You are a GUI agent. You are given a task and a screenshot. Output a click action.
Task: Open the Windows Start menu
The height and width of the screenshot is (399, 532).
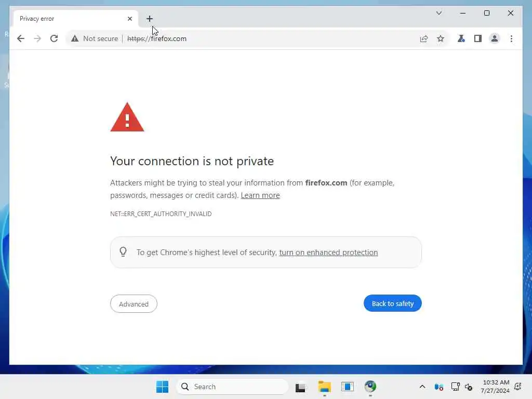(x=162, y=387)
